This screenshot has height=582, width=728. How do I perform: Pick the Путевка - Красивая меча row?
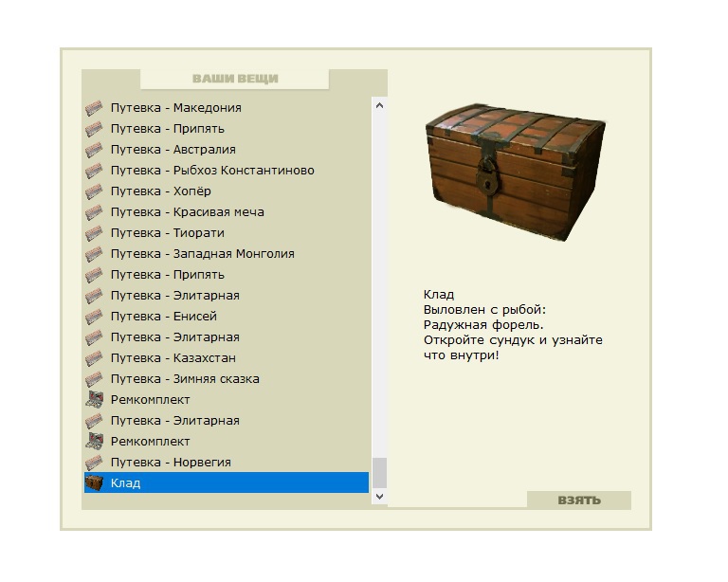click(227, 212)
